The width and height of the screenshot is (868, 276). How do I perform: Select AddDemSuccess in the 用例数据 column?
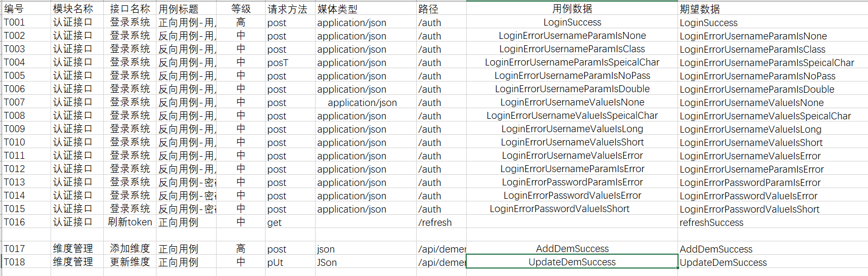(x=572, y=249)
